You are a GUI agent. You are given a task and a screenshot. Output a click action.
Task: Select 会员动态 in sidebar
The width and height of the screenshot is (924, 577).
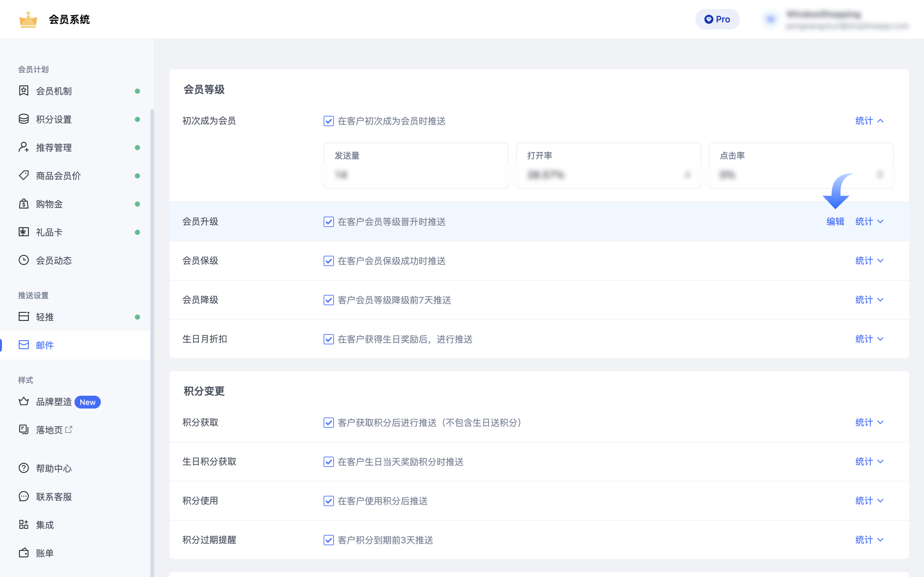coord(75,260)
